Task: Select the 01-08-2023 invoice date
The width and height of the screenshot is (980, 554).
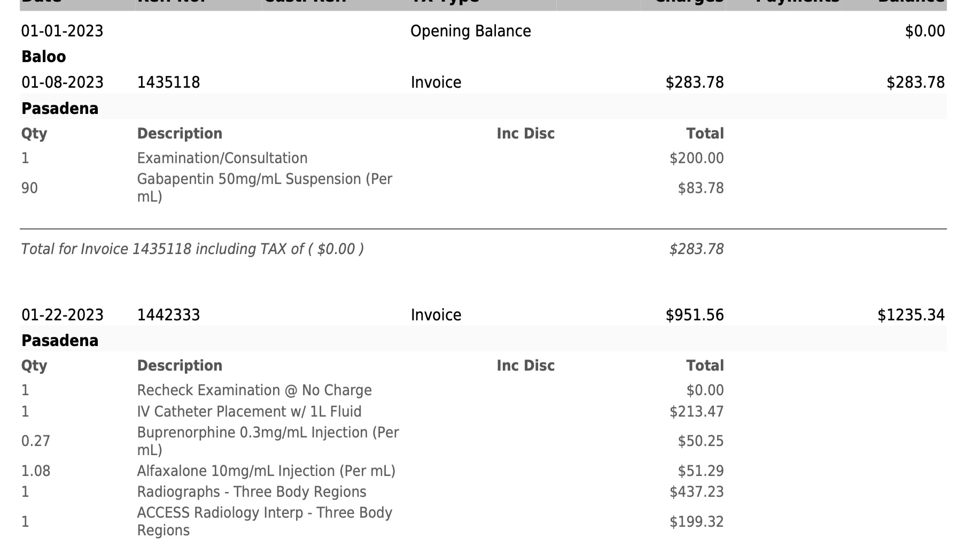Action: click(x=63, y=82)
